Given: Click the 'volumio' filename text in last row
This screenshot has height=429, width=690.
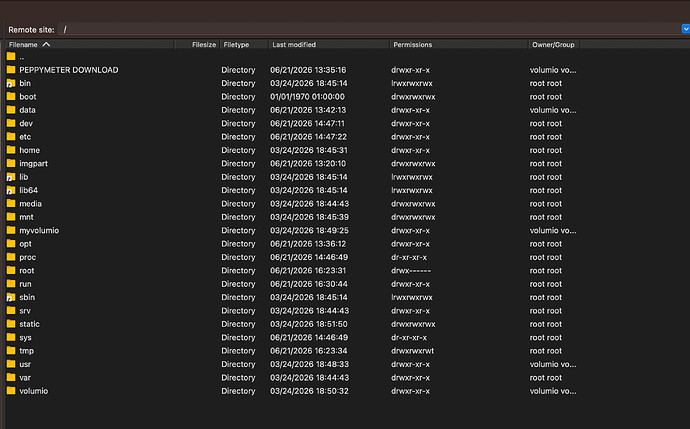Looking at the screenshot, I should coord(34,391).
